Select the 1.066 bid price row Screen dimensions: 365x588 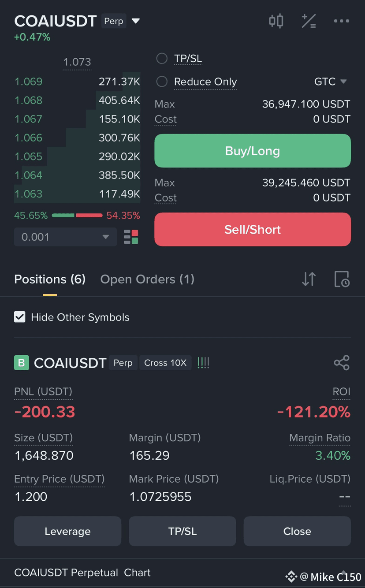[77, 138]
